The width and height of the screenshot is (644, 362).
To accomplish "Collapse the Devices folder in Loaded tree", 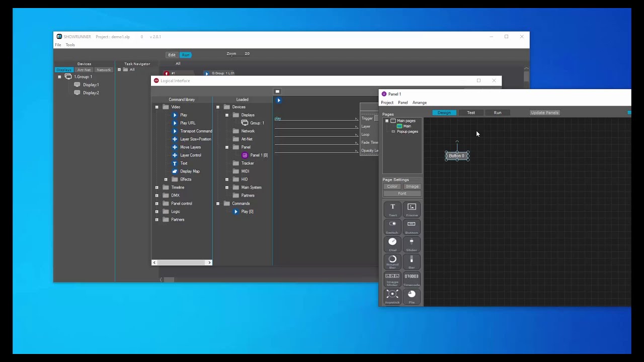I will point(218,107).
